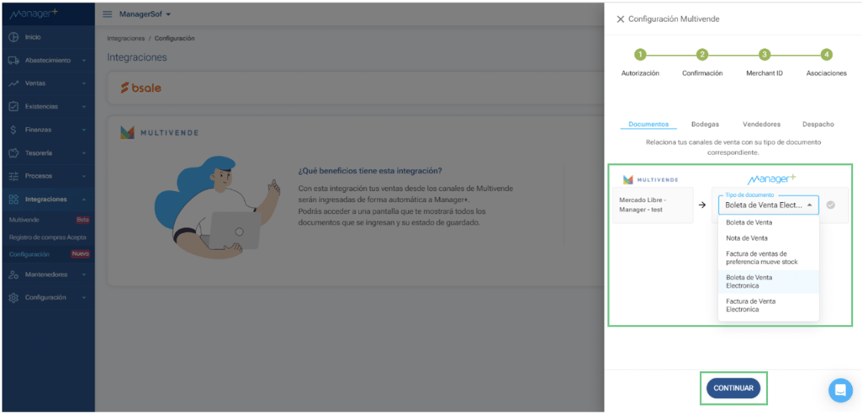Click the Tesorería piggy bank icon

click(14, 153)
